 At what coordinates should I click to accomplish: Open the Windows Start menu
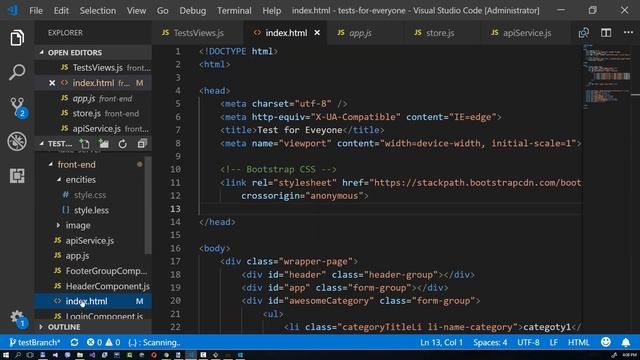click(x=6, y=355)
